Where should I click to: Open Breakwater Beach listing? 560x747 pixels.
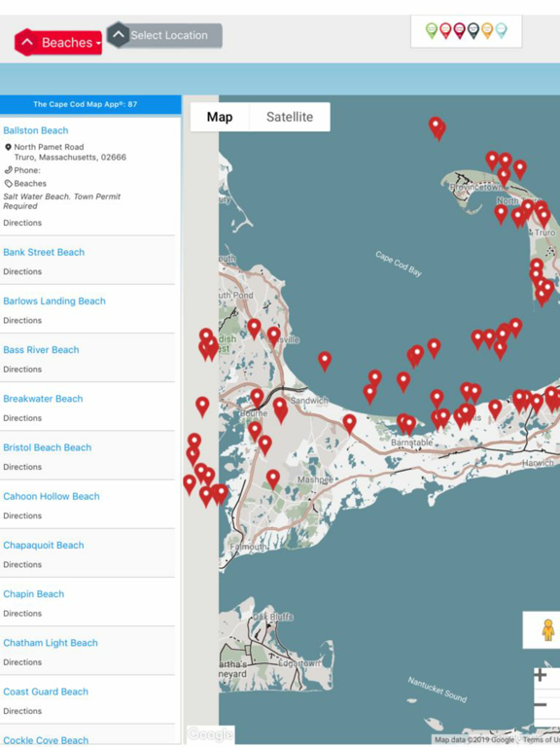pos(43,399)
